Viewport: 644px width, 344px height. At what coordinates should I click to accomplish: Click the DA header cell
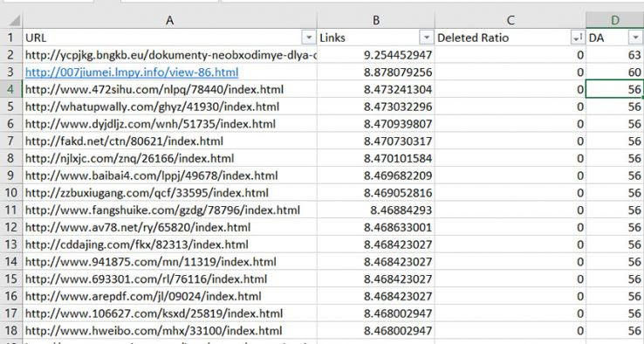tap(615, 38)
